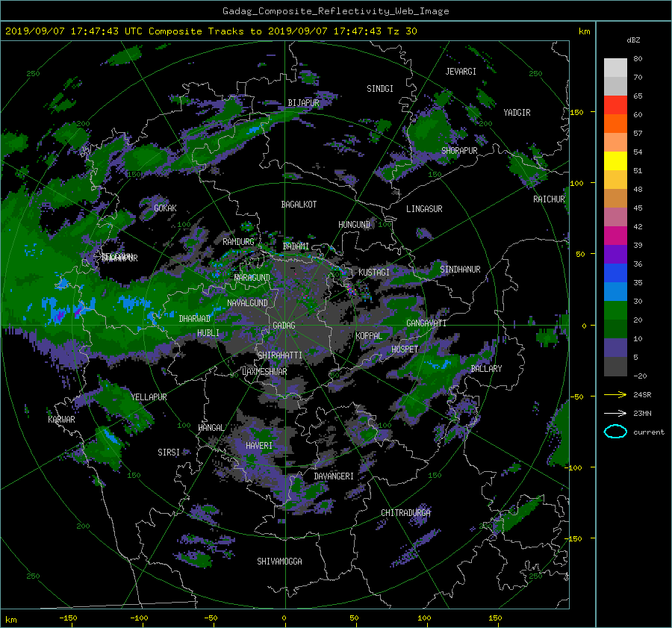Click the DHARWAD label

click(x=195, y=319)
